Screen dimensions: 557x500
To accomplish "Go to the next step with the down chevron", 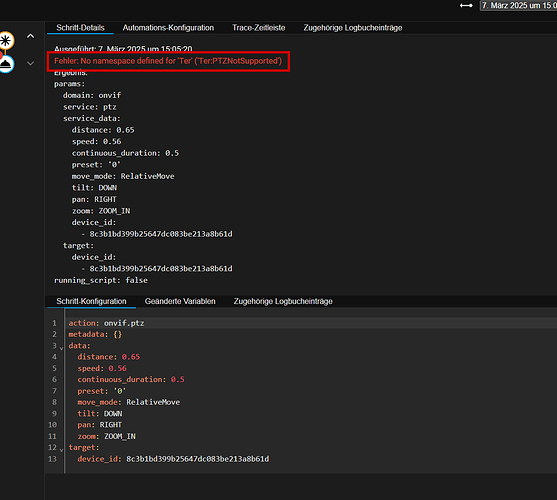I will (31, 64).
